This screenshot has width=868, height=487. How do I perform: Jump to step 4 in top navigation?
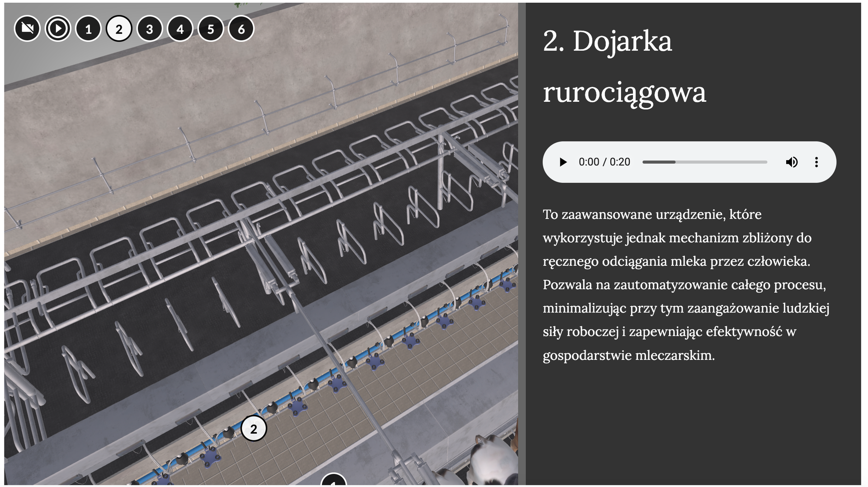point(180,29)
